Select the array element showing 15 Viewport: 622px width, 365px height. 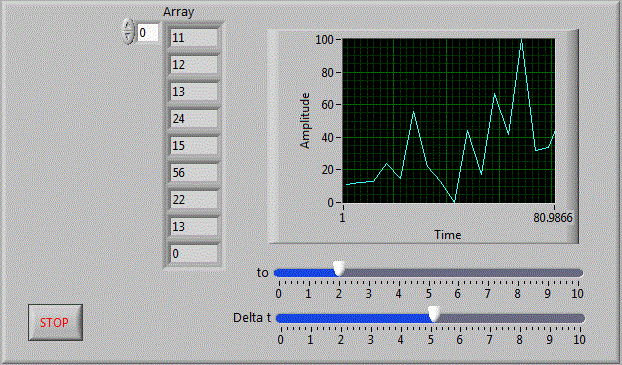(194, 146)
